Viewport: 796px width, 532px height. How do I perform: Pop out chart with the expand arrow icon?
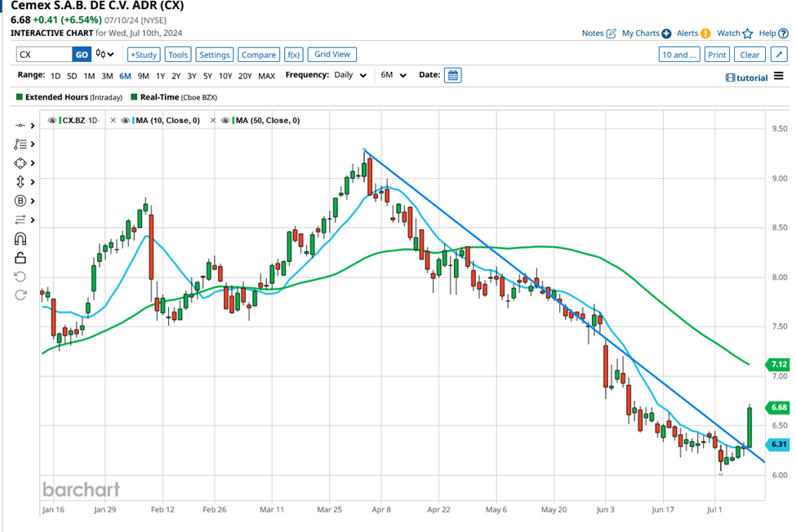(x=778, y=55)
